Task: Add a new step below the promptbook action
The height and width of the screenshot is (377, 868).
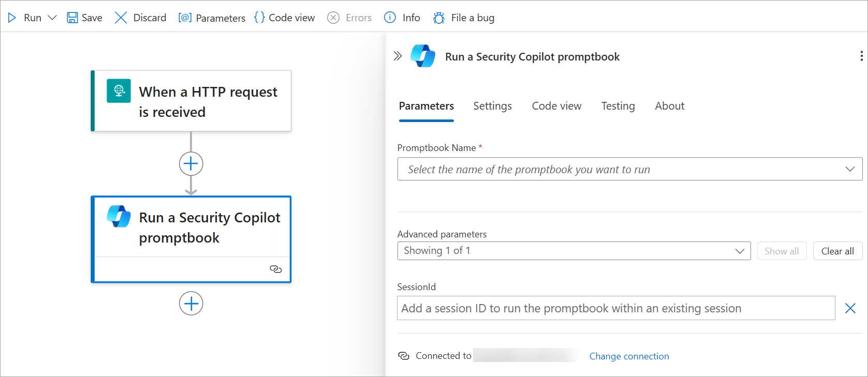Action: point(191,304)
